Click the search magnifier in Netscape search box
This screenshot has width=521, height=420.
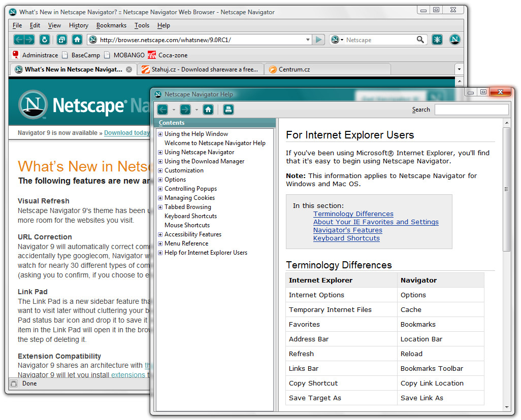(x=420, y=40)
